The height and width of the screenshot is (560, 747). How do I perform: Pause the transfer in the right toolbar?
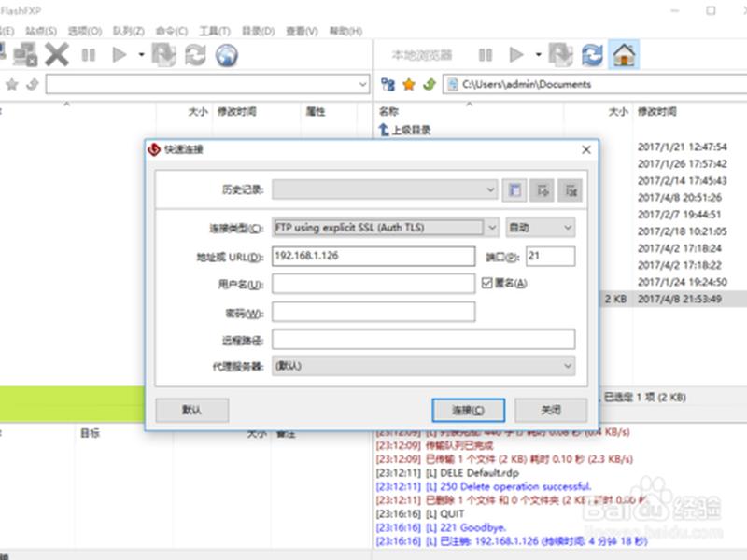pos(486,55)
